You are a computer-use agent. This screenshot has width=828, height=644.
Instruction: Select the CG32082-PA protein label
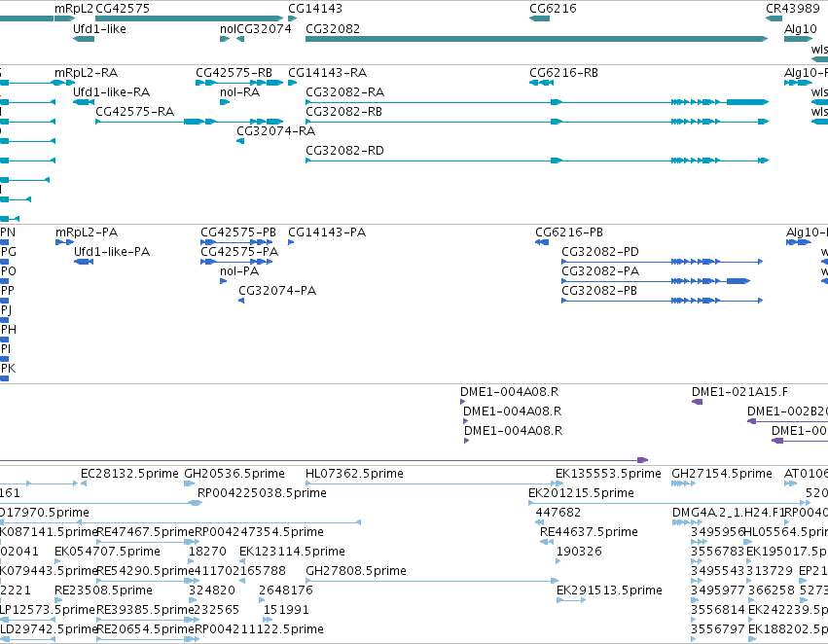[600, 271]
